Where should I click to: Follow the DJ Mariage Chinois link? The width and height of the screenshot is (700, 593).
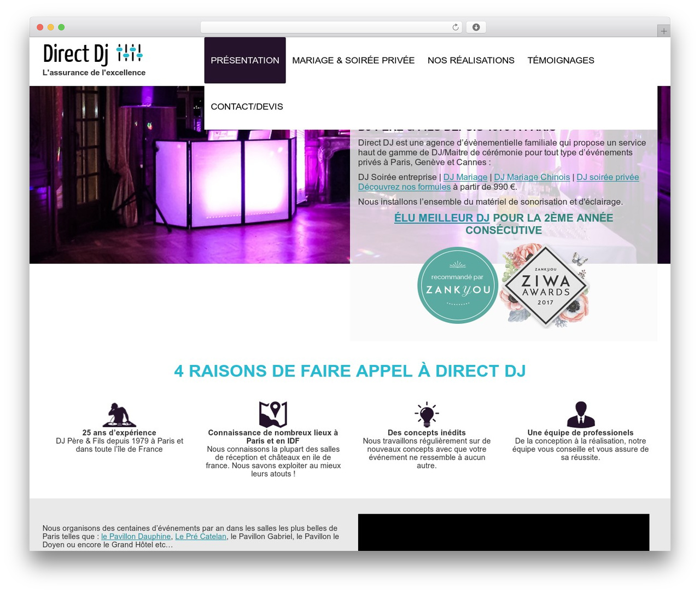[x=532, y=177]
